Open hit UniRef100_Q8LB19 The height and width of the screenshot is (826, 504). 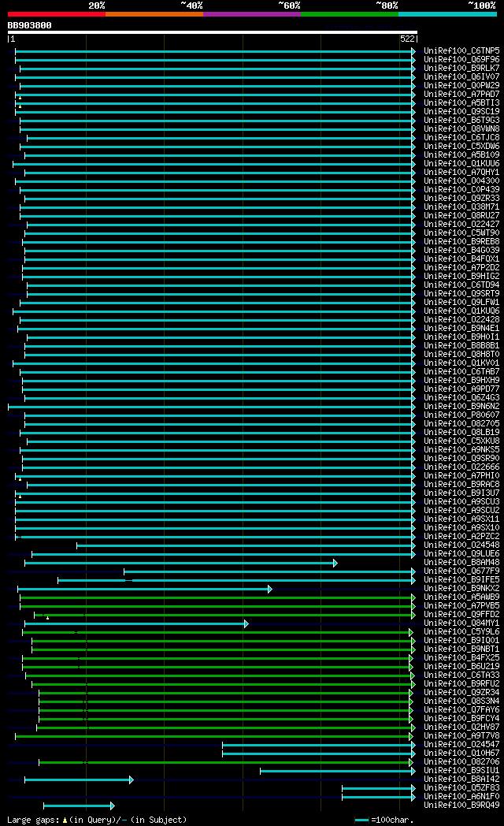click(461, 432)
